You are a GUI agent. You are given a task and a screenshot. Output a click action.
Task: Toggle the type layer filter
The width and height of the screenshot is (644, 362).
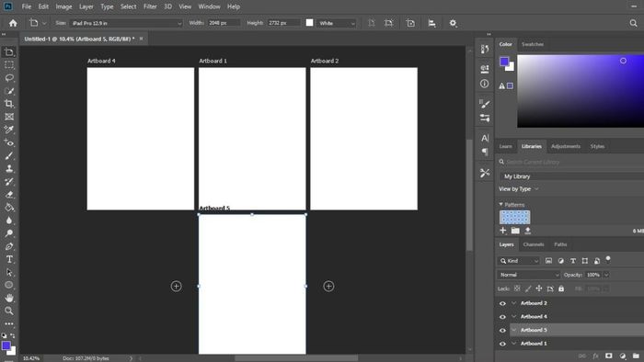point(573,261)
